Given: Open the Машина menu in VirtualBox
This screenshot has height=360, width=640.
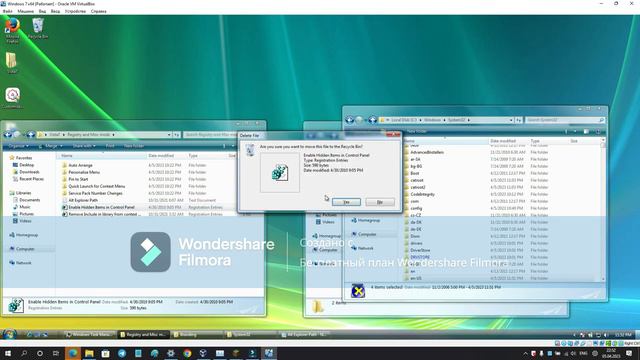Looking at the screenshot, I should 25,11.
